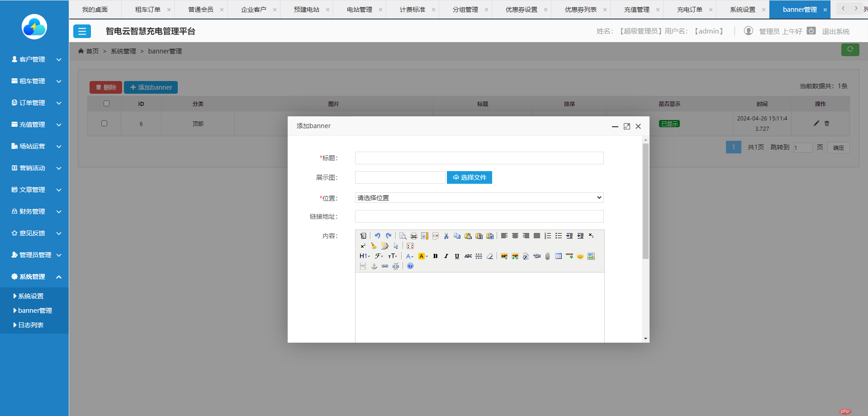Toggle the editor fullscreen mode

(410, 246)
